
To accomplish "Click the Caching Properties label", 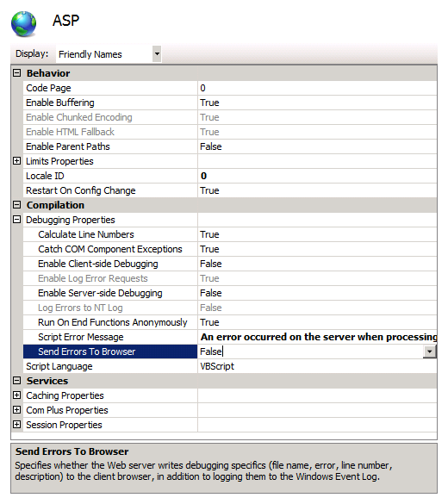I will click(65, 395).
